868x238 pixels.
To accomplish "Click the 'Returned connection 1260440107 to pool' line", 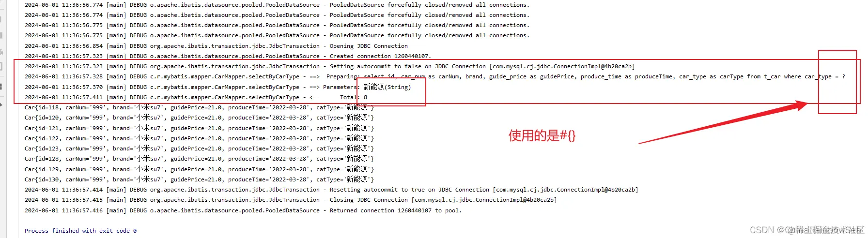I will click(243, 210).
